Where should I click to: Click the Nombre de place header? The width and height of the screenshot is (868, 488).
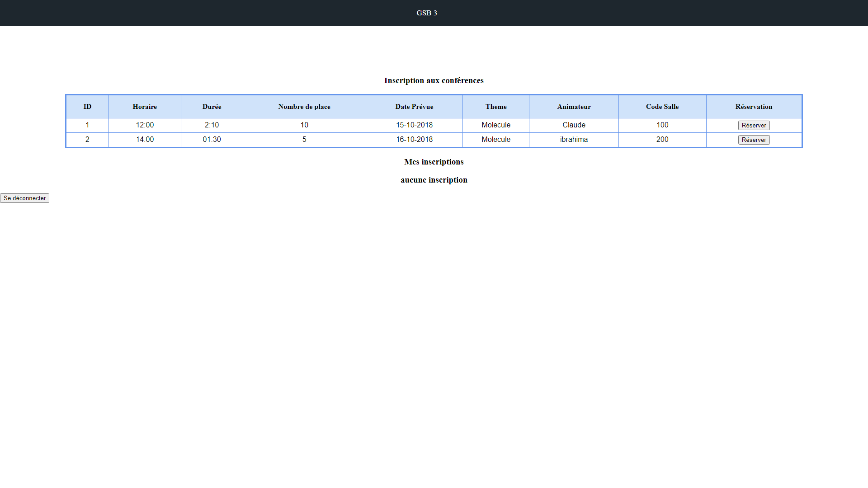tap(304, 107)
